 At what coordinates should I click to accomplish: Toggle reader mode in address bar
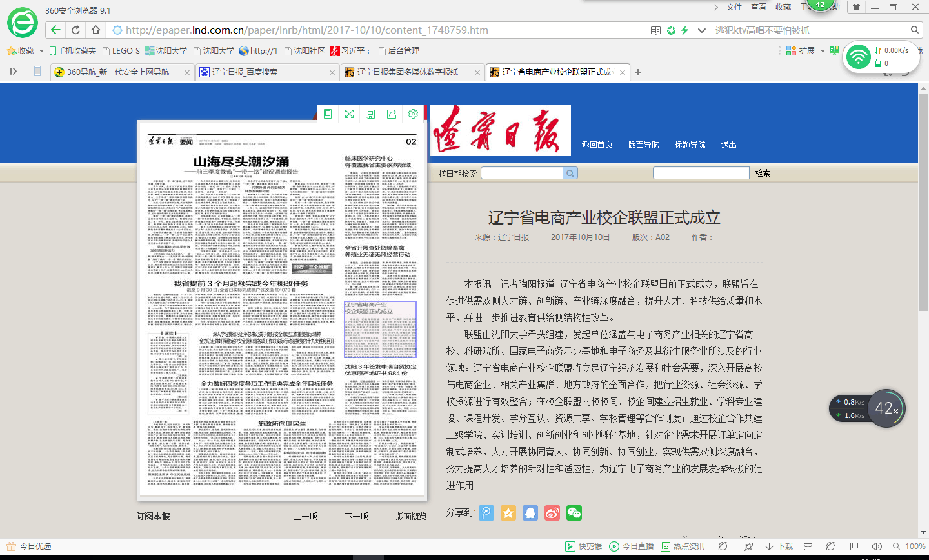[x=655, y=30]
